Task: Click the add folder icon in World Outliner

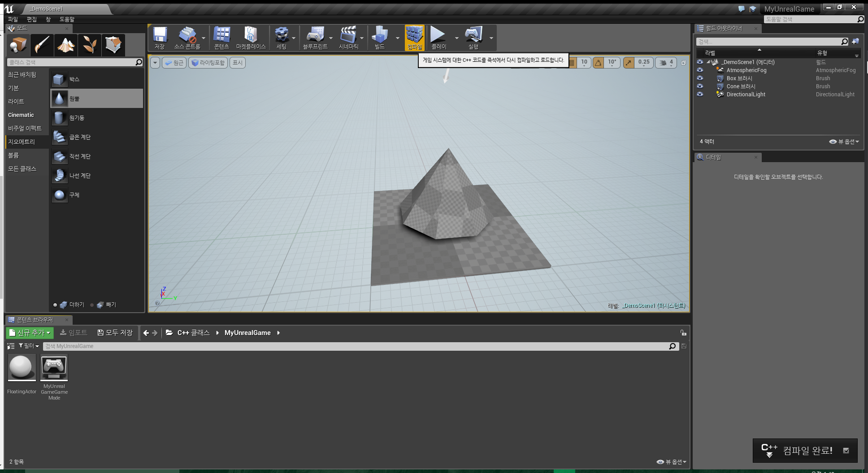Action: point(855,42)
